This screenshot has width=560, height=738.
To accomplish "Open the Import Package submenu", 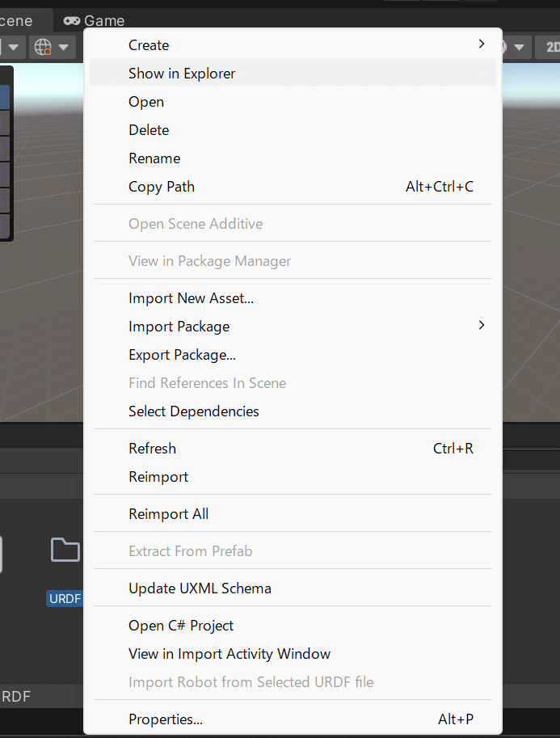I will (x=293, y=327).
